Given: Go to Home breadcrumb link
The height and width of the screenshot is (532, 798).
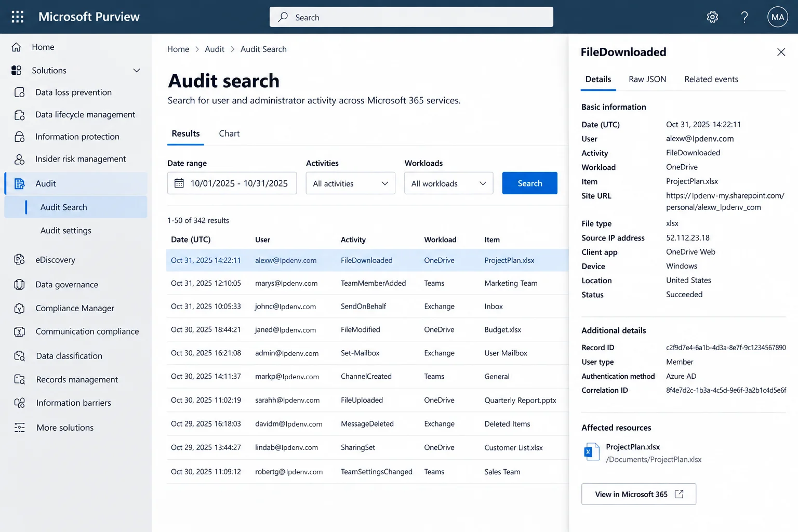Looking at the screenshot, I should coord(178,49).
